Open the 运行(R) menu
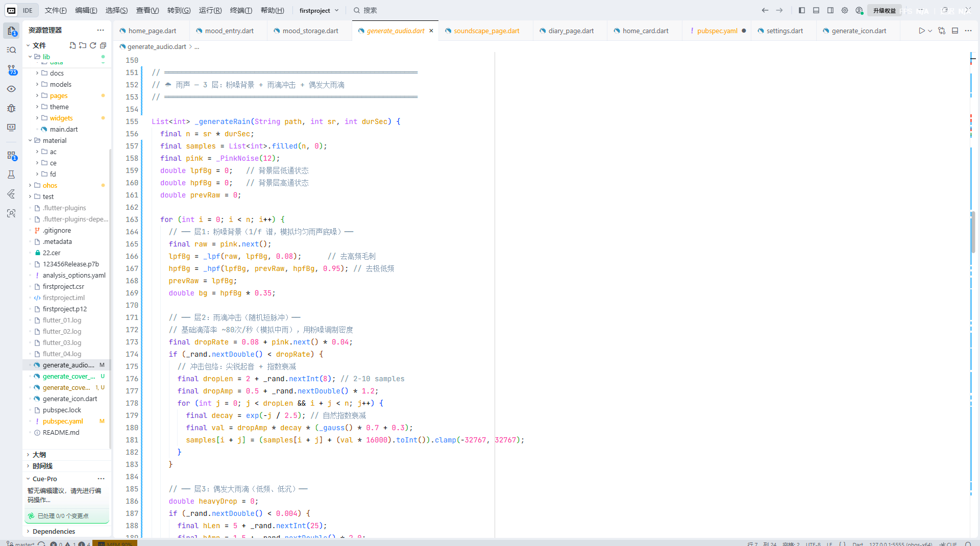This screenshot has width=980, height=546. [x=210, y=10]
